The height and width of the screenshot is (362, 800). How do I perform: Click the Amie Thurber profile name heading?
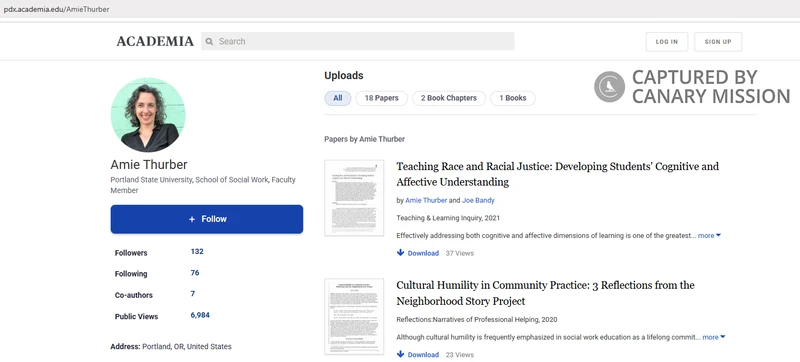coord(149,165)
